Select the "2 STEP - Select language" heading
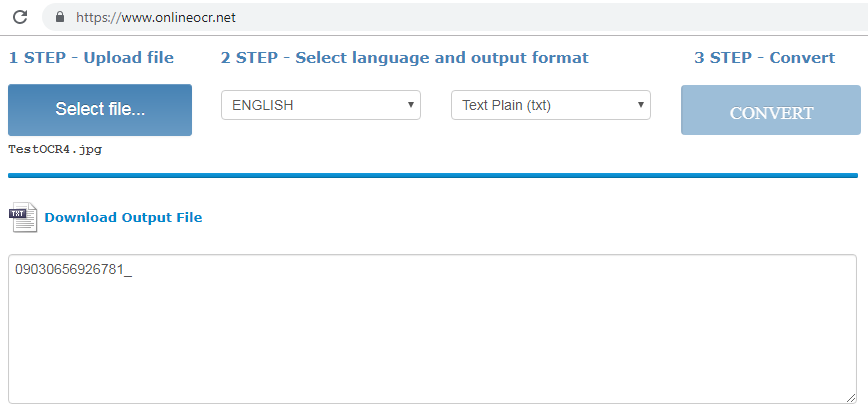This screenshot has height=412, width=868. [404, 58]
